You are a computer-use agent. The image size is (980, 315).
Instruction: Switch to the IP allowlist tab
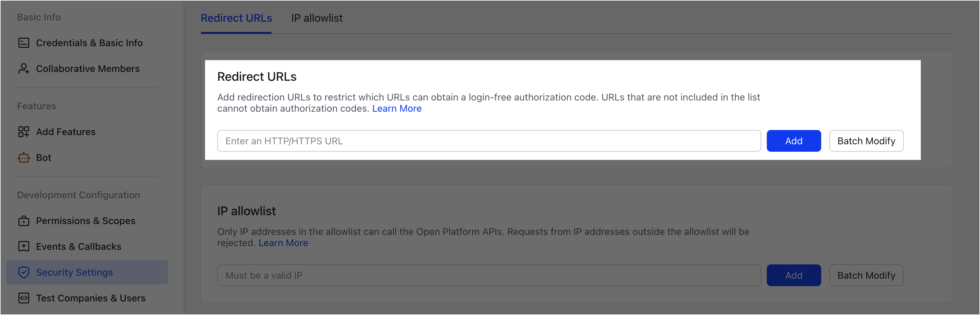point(317,18)
